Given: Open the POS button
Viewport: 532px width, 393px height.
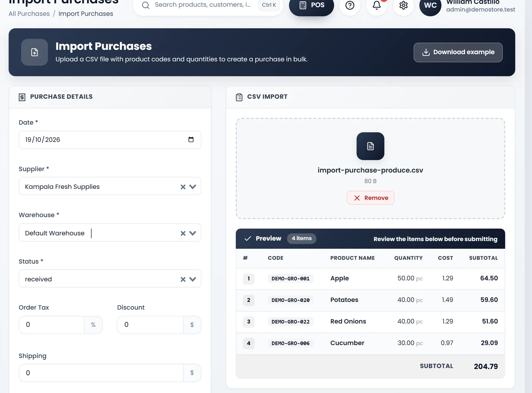Looking at the screenshot, I should coord(312,5).
